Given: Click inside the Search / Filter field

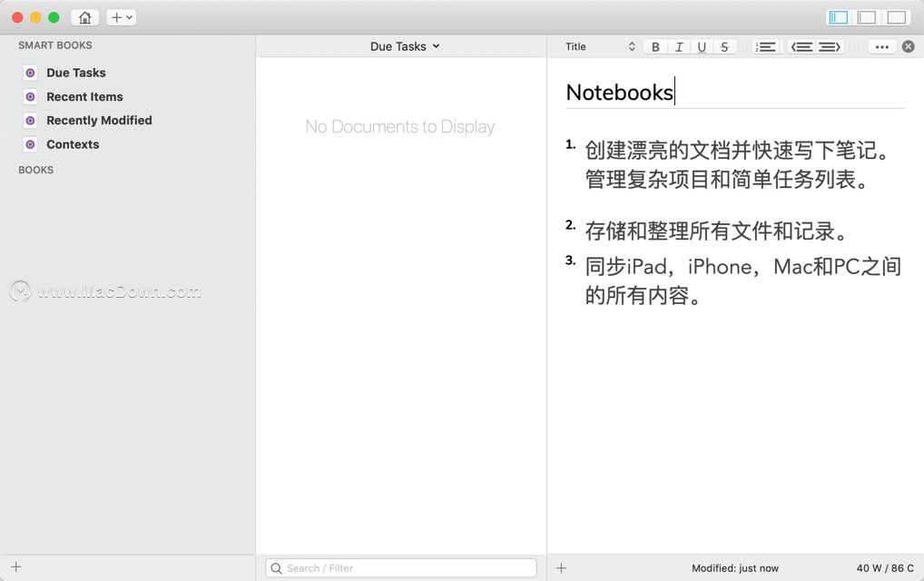Looking at the screenshot, I should pos(400,567).
